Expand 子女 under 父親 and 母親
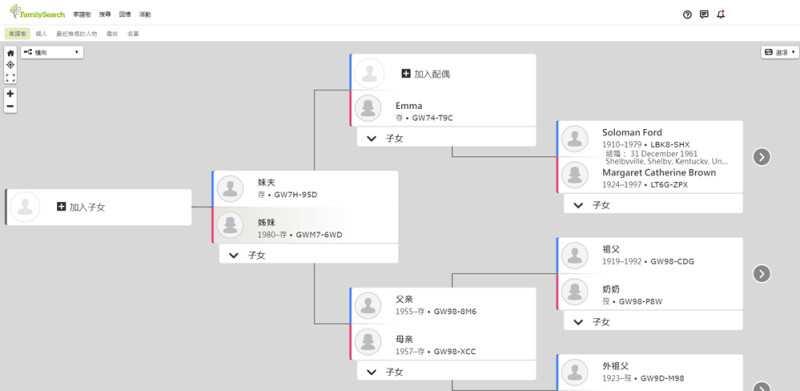This screenshot has height=391, width=800. [x=446, y=371]
